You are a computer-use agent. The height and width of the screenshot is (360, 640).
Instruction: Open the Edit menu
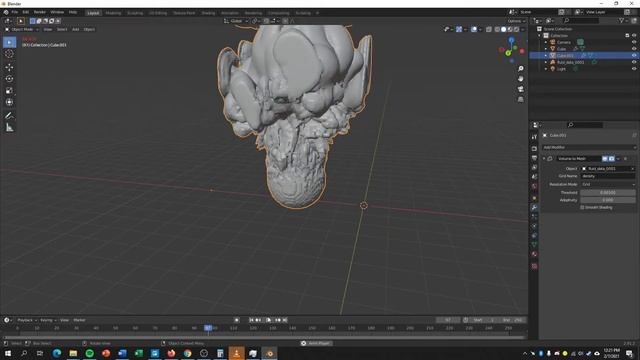(x=26, y=12)
